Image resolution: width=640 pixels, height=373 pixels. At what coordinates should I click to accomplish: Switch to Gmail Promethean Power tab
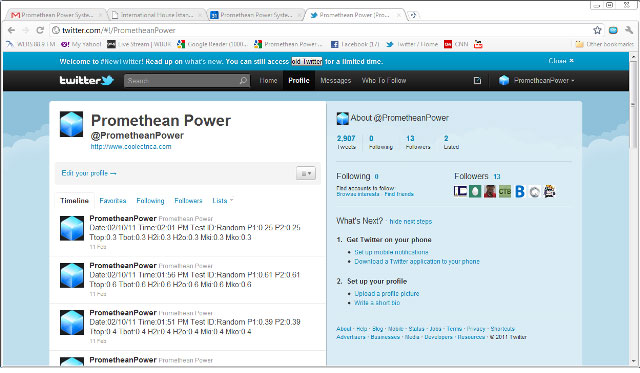[56, 15]
